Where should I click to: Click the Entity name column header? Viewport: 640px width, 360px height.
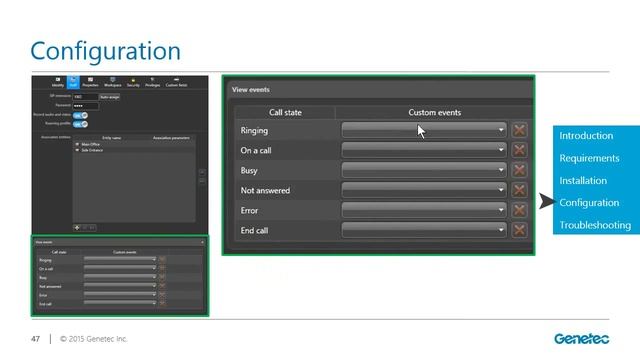click(111, 138)
